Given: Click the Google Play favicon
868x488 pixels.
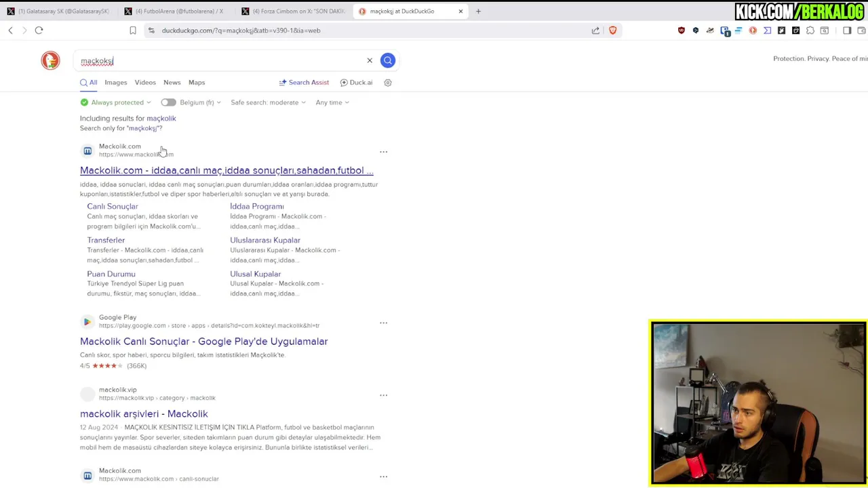Looking at the screenshot, I should click(87, 322).
